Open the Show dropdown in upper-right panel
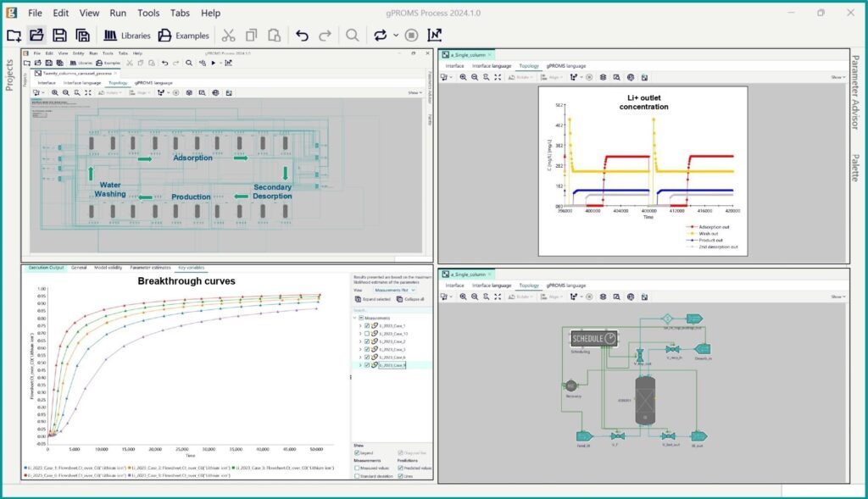This screenshot has width=868, height=499. (x=837, y=76)
